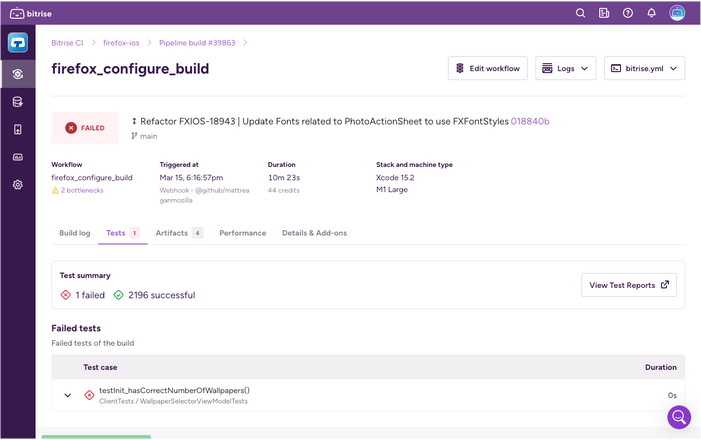Click the search icon in top bar
Screen dimensions: 701x440
pyautogui.click(x=580, y=13)
